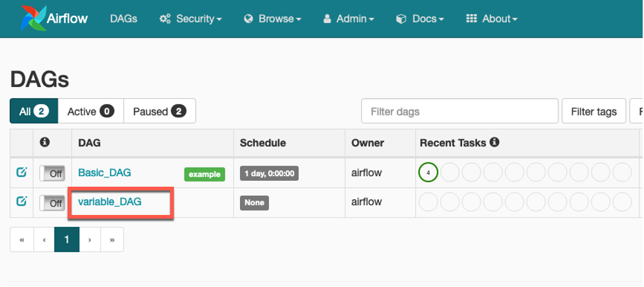This screenshot has width=644, height=287.
Task: Go to the first page arrow
Action: (22, 240)
